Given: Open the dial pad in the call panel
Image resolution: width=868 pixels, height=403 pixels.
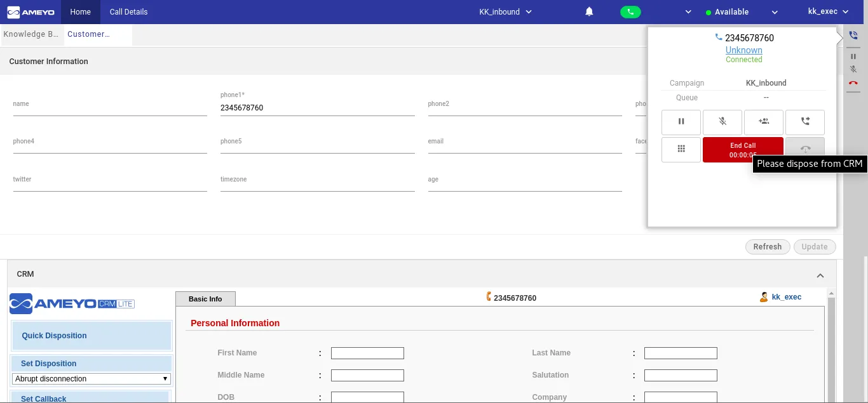Looking at the screenshot, I should [x=681, y=149].
